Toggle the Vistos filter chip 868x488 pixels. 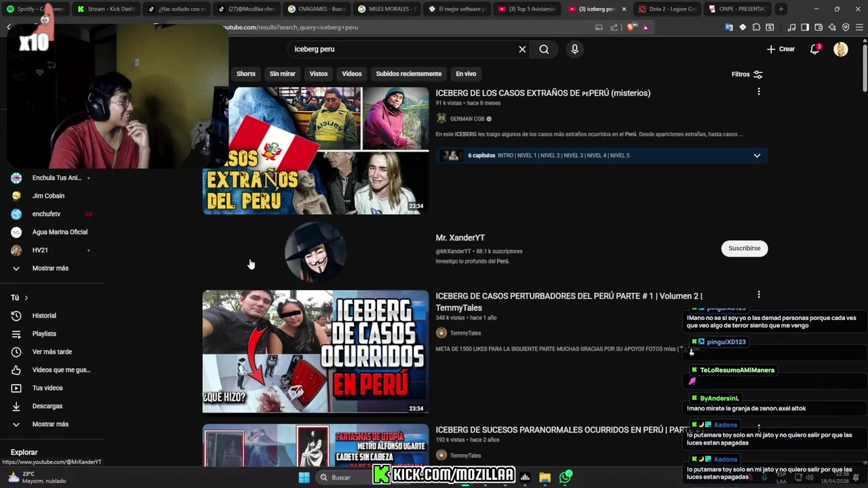(319, 74)
